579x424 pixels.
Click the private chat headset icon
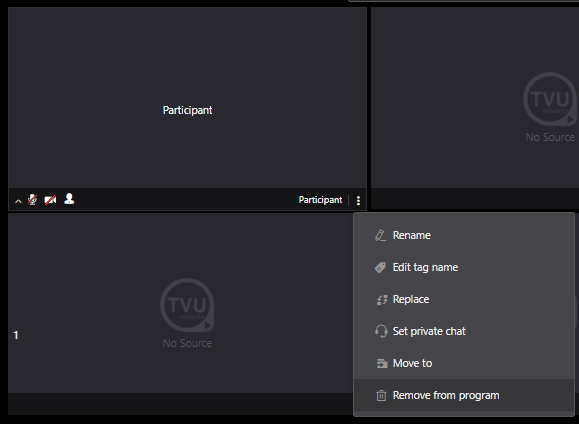[381, 331]
